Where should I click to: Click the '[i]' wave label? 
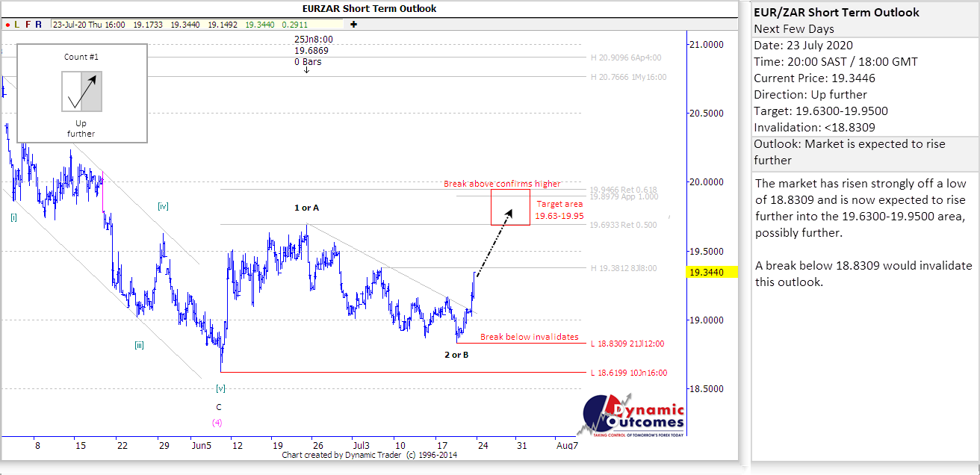click(14, 217)
